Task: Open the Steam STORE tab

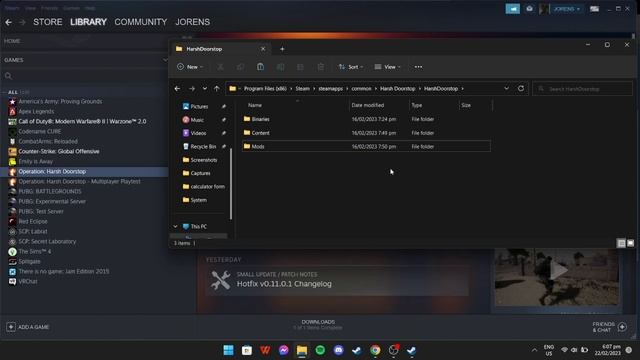Action: [x=48, y=22]
